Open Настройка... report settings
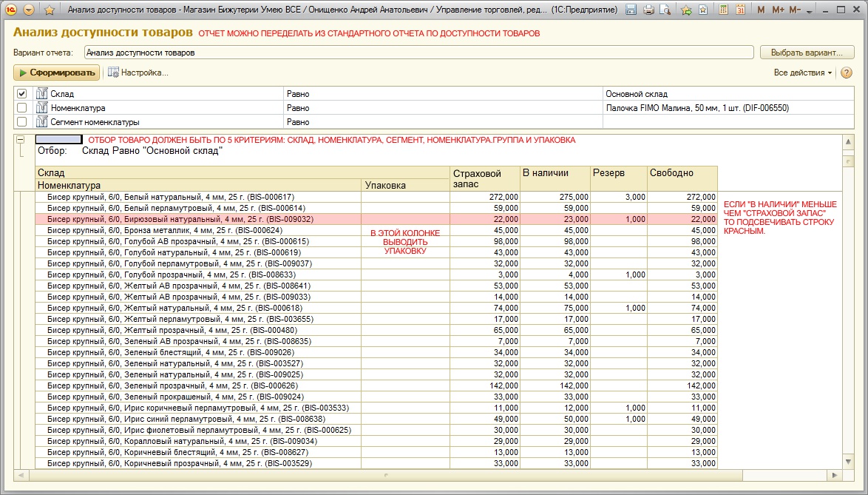Screen dimensions: 868x495 pyautogui.click(x=138, y=73)
